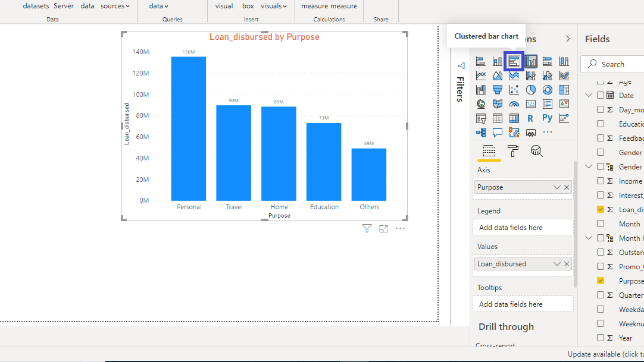This screenshot has width=644, height=362.
Task: Check the Year field checkbox
Action: click(x=601, y=338)
